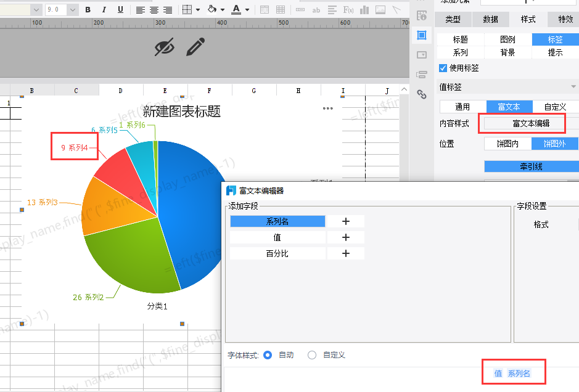Click the merge cells icon
The height and width of the screenshot is (392, 579).
pyautogui.click(x=265, y=10)
